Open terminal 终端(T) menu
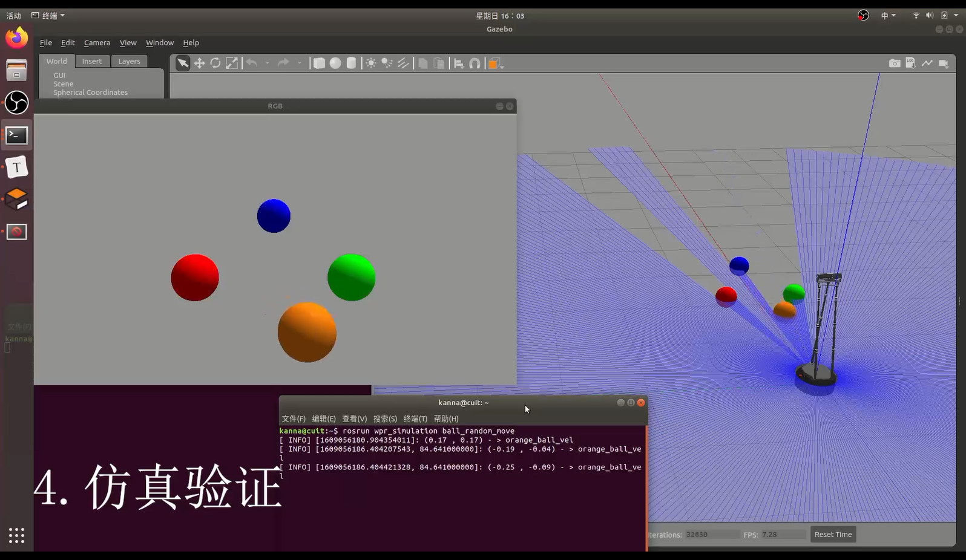The image size is (966, 560). click(415, 418)
